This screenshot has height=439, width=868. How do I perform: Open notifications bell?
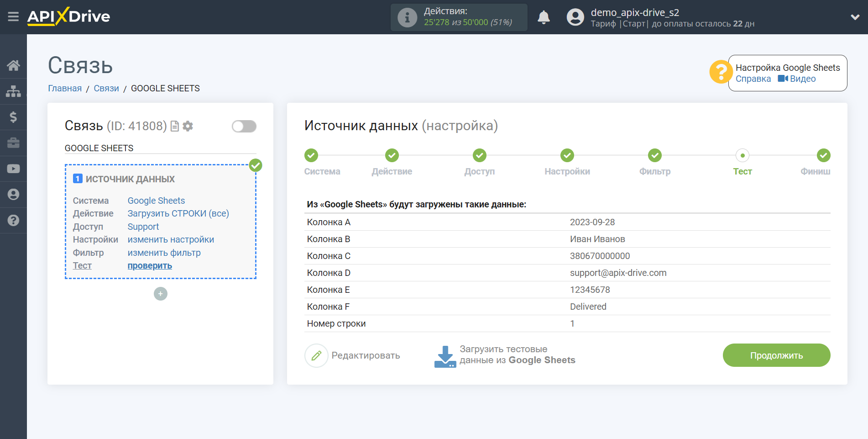click(544, 17)
